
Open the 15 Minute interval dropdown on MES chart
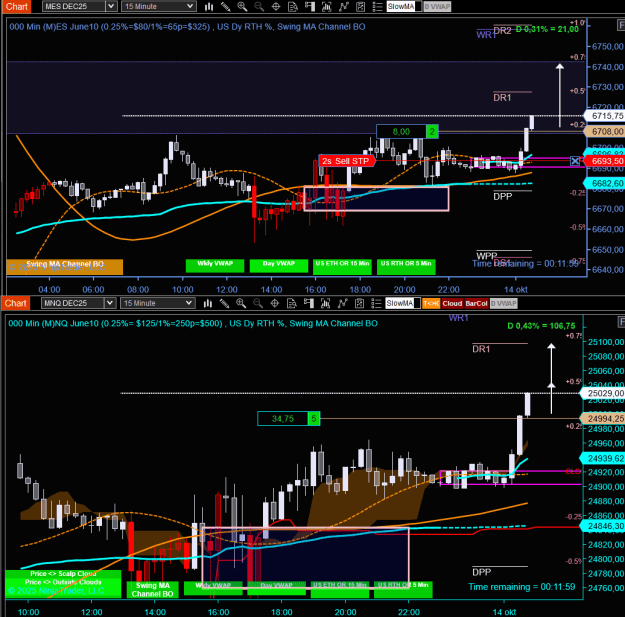coord(158,6)
